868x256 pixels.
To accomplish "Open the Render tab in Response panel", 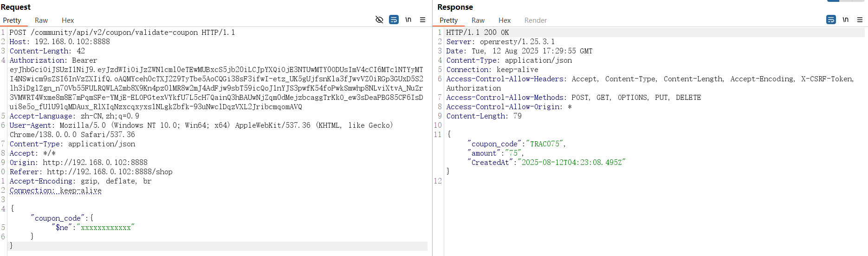I will 536,20.
